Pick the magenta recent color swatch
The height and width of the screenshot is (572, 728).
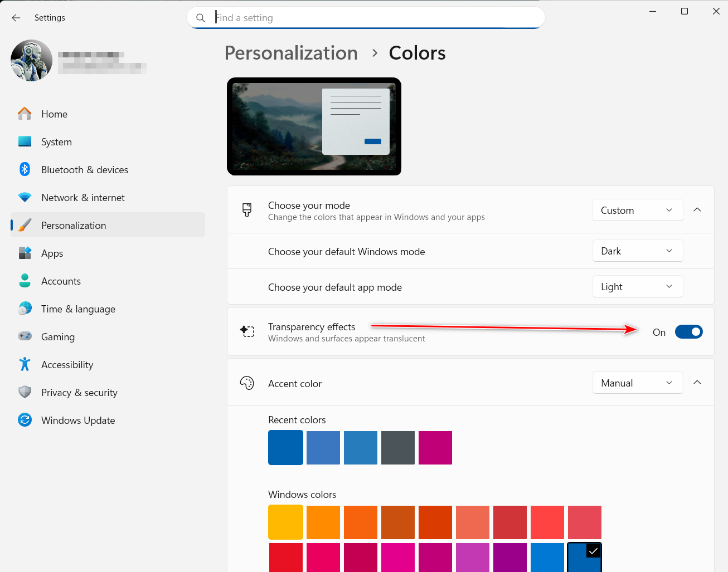point(435,448)
